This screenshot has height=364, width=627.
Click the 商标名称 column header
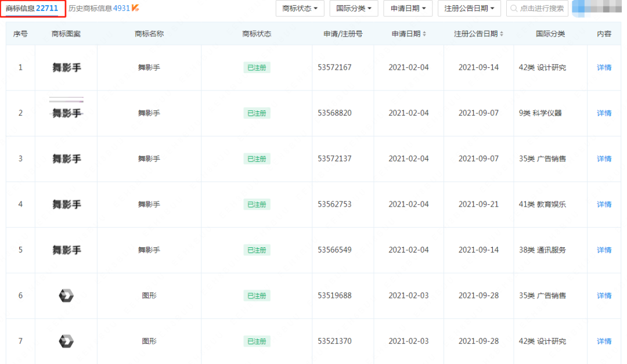(149, 34)
